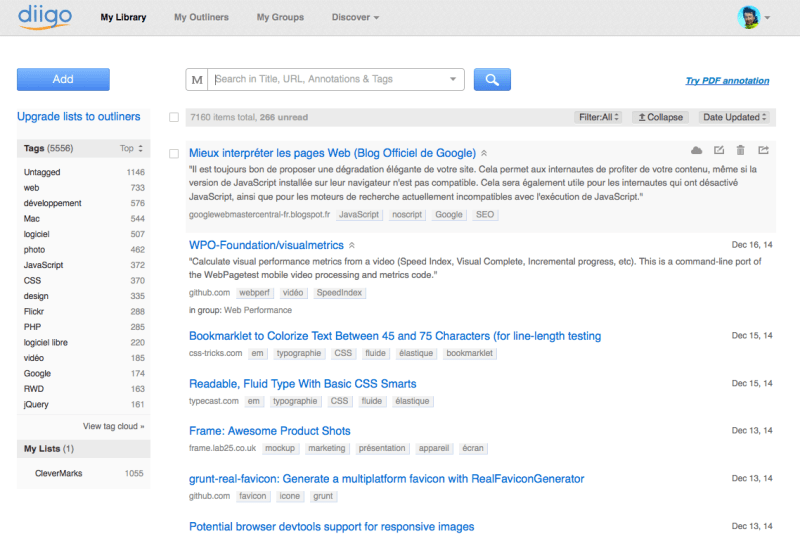Open Mieux interpréter les pages Web bookmark
Image resolution: width=800 pixels, height=534 pixels.
tap(332, 153)
